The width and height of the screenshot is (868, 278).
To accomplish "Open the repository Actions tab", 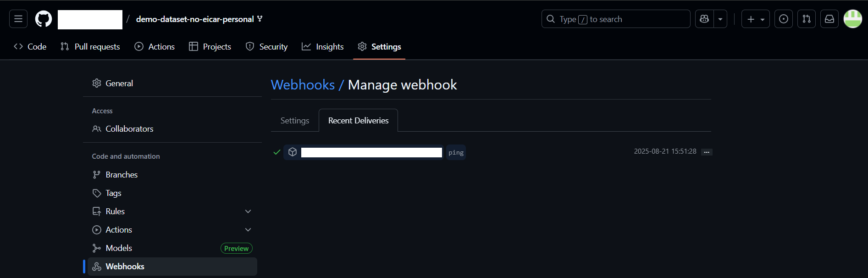I will [155, 47].
